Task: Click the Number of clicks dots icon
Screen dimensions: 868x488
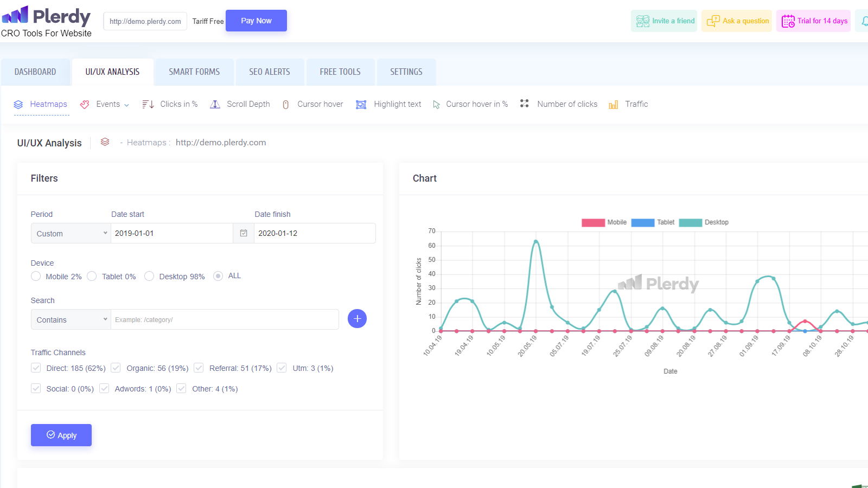Action: coord(524,104)
